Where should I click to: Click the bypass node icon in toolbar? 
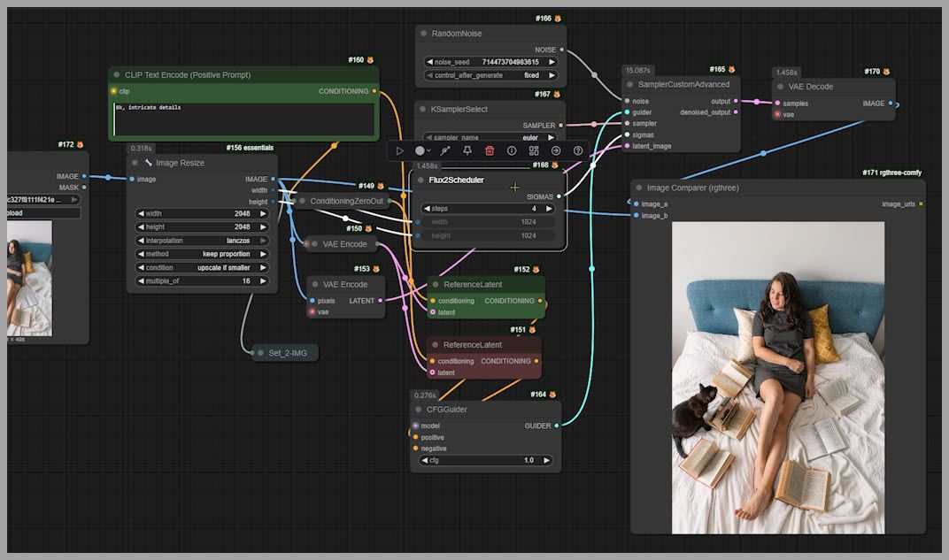tap(445, 150)
